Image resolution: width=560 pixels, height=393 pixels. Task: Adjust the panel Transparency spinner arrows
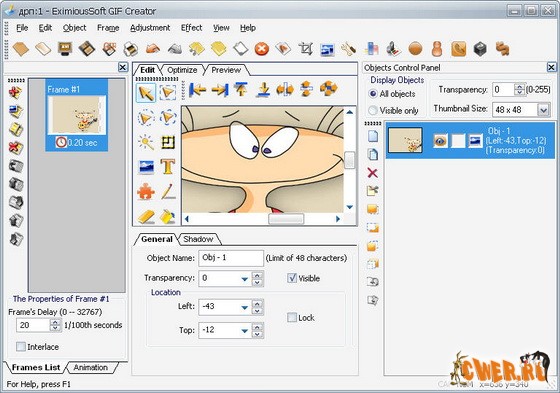click(519, 89)
